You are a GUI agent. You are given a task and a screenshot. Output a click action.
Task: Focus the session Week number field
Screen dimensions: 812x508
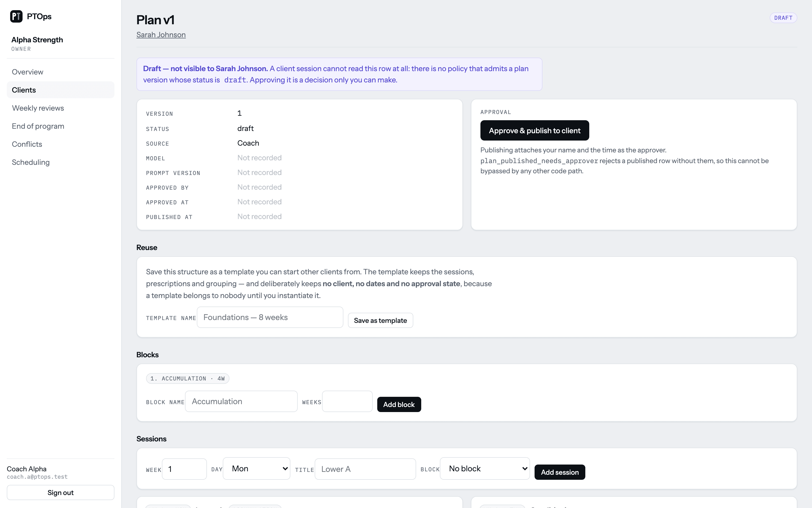point(184,469)
